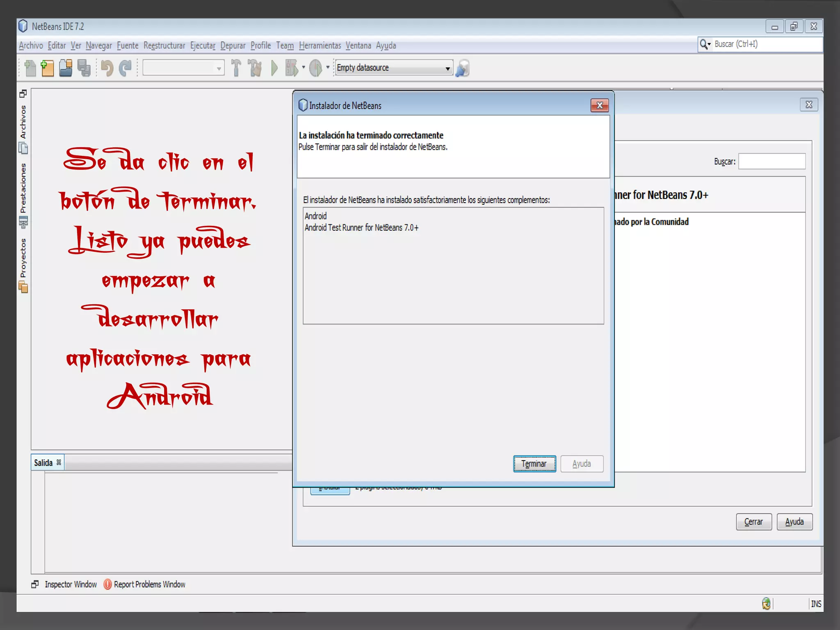840x630 pixels.
Task: Click the Build Project hammer icon
Action: 236,68
